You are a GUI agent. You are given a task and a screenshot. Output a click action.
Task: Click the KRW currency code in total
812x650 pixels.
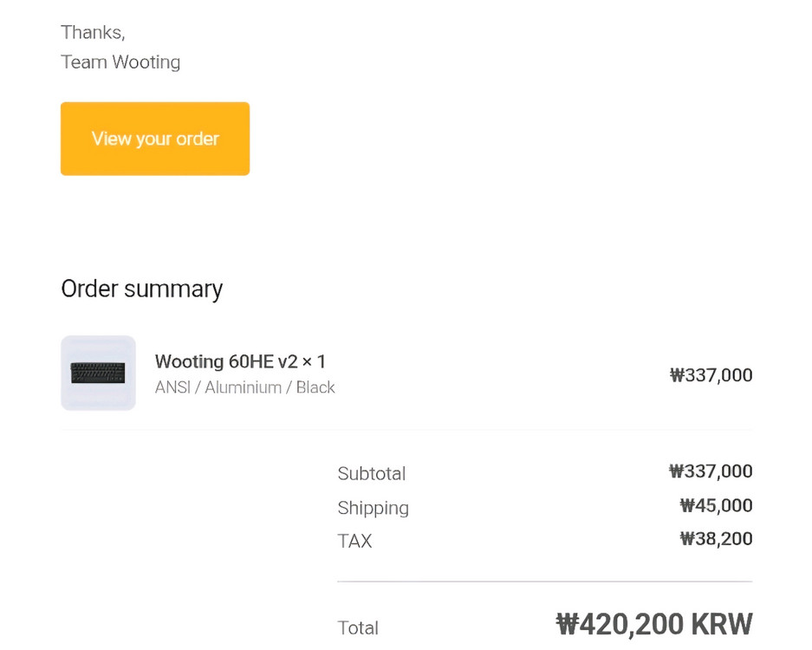[x=722, y=624]
